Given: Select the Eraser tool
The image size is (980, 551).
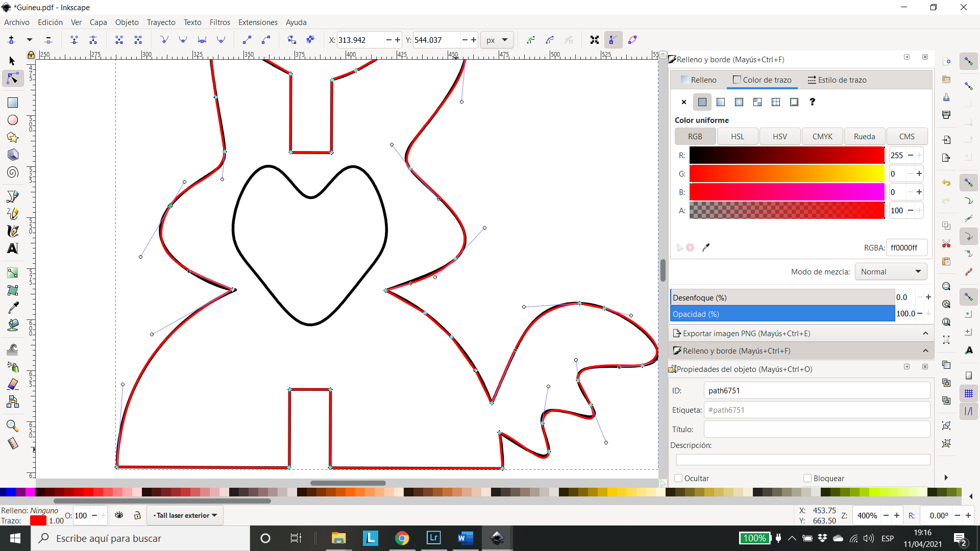Looking at the screenshot, I should pos(12,384).
